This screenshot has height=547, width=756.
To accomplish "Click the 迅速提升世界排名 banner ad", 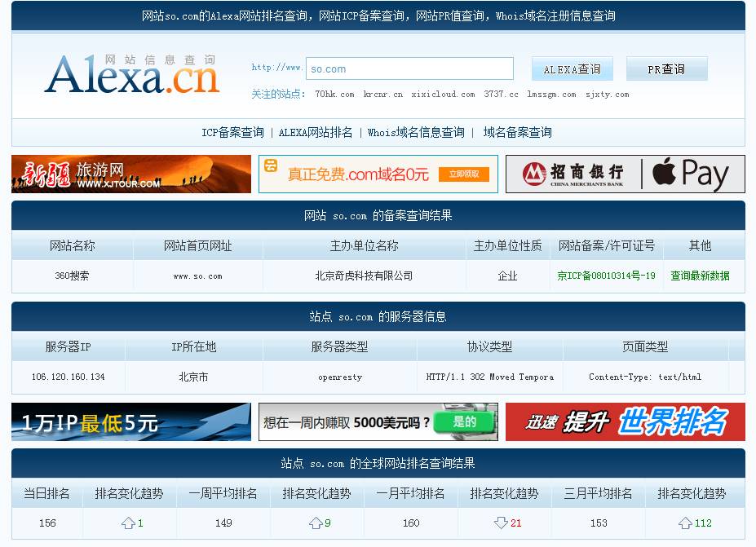I will [x=626, y=421].
